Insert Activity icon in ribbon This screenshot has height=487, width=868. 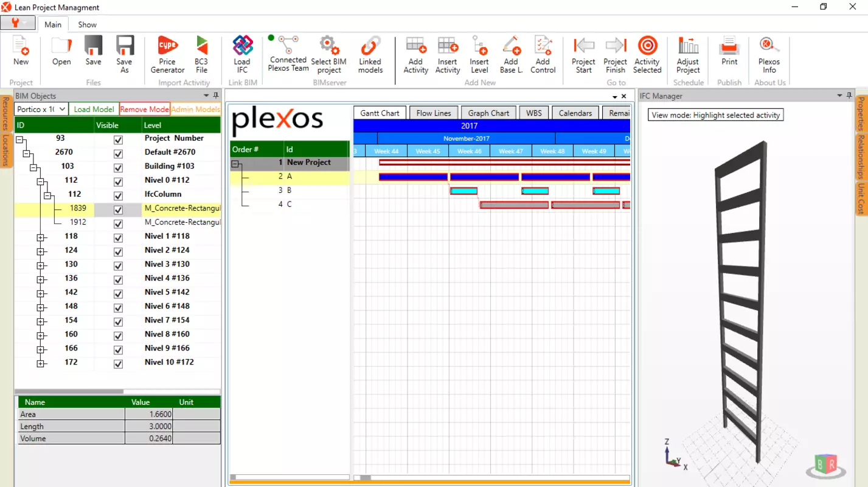click(x=448, y=55)
